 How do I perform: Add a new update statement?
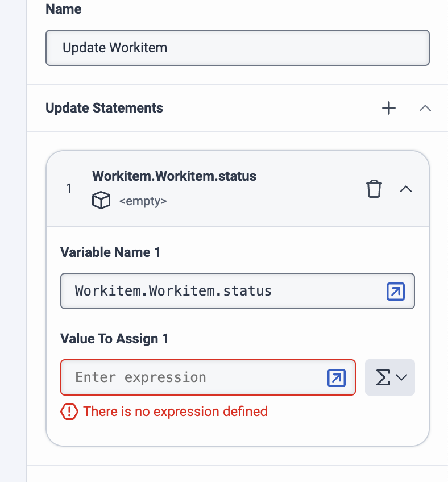[389, 108]
